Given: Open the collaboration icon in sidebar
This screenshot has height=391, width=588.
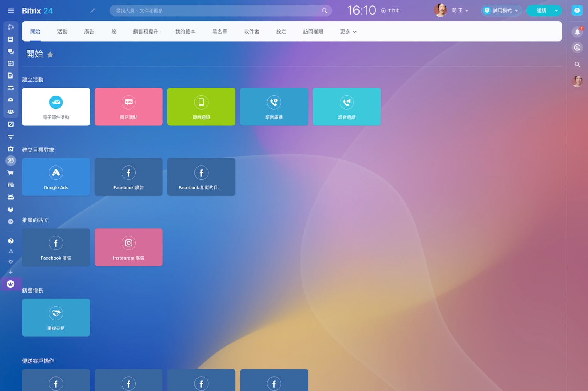Looking at the screenshot, I should 11,27.
